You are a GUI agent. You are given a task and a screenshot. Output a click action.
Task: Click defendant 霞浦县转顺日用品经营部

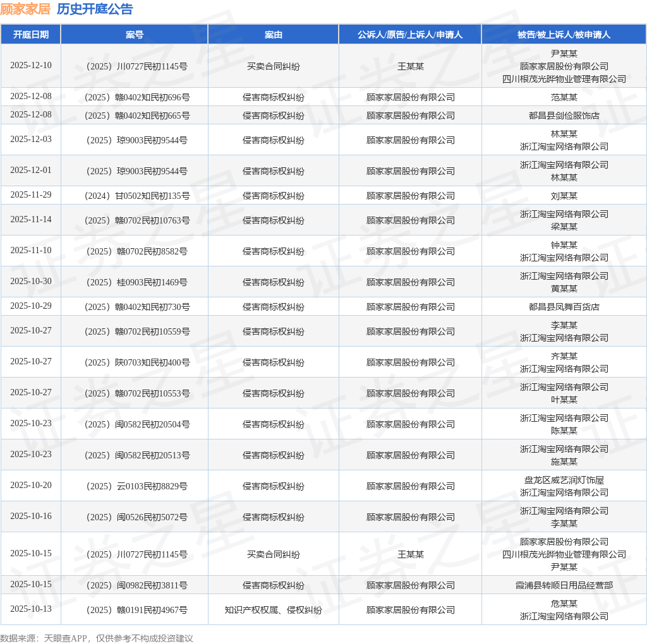[564, 585]
